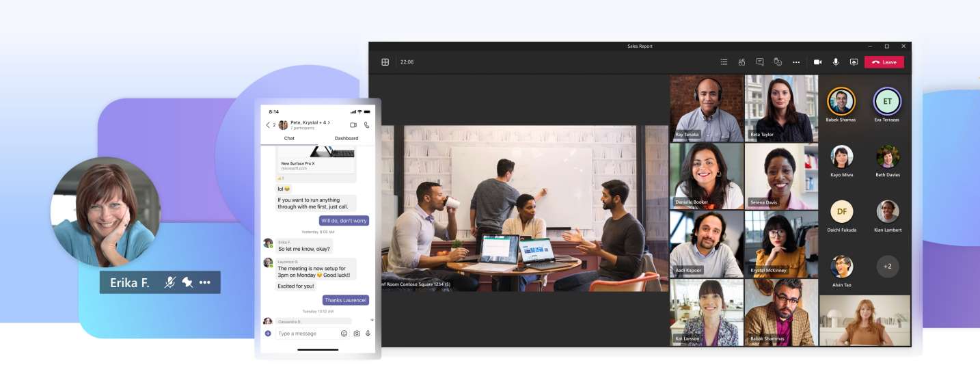Viewport: 980px width, 391px height.
Task: Leave the Sales Report meeting
Action: coord(884,62)
